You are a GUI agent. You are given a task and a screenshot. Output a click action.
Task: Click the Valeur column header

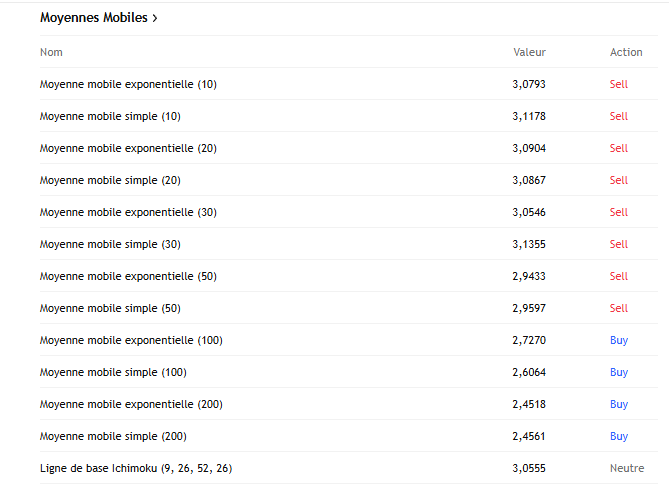[x=529, y=52]
